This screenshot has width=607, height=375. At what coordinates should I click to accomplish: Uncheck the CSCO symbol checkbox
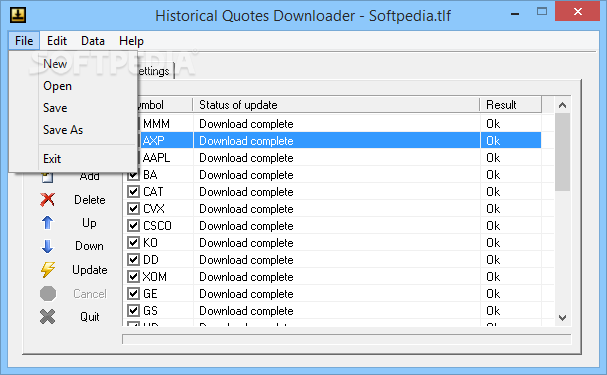point(134,226)
